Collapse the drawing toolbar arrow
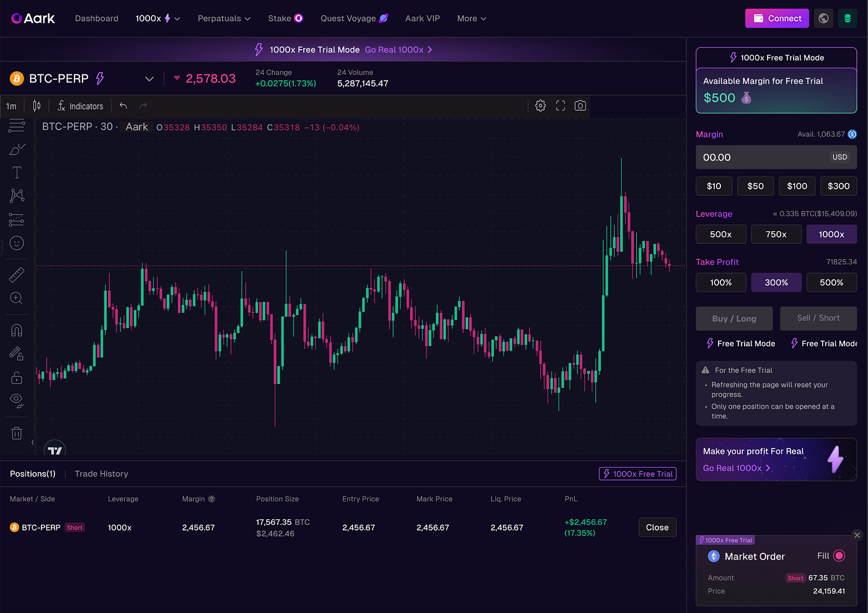This screenshot has width=868, height=613. tap(32, 443)
